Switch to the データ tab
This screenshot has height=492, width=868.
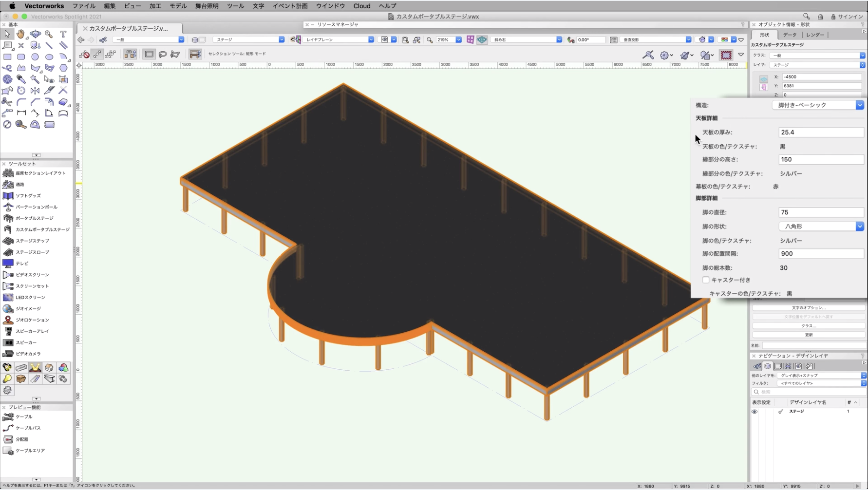pos(790,35)
